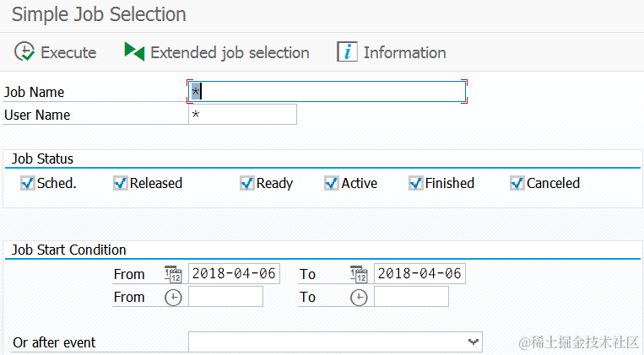
Task: Click the Extended job selection icon
Action: click(134, 52)
